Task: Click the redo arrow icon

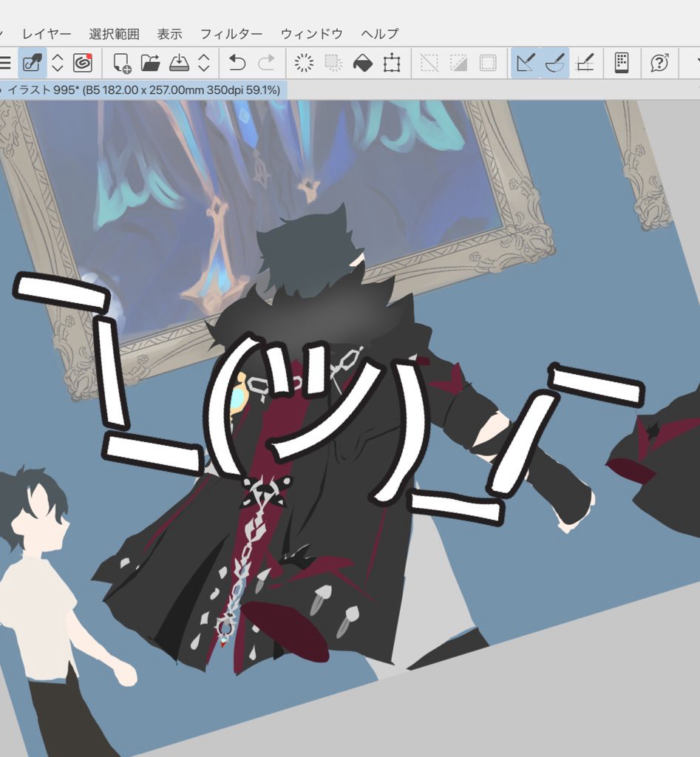Action: click(x=266, y=63)
